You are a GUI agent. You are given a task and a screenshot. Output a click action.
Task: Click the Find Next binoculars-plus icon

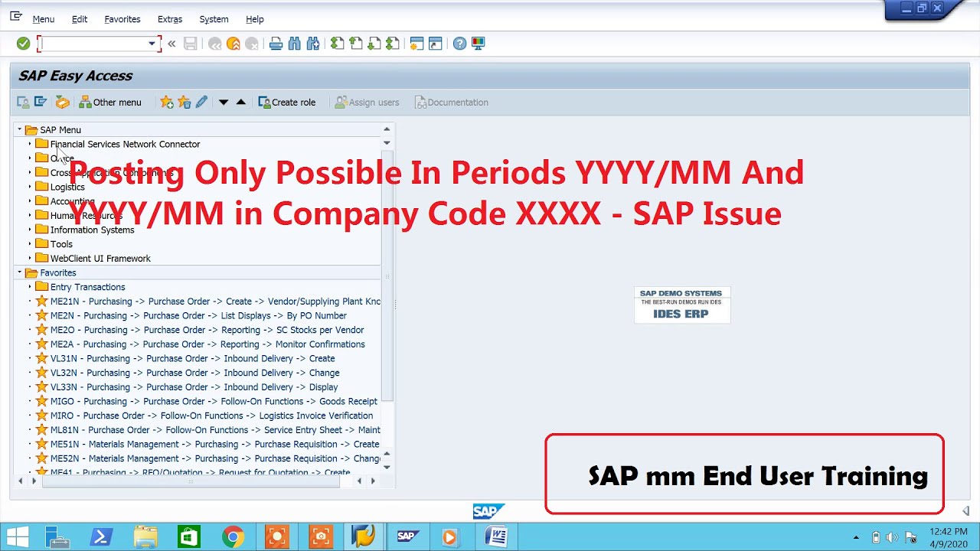[313, 44]
